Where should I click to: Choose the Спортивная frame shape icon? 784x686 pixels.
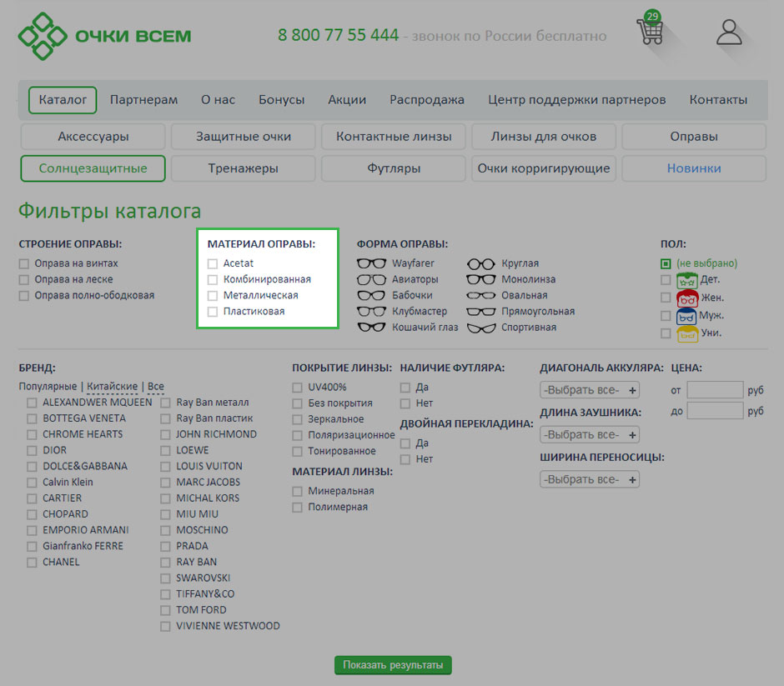point(481,328)
